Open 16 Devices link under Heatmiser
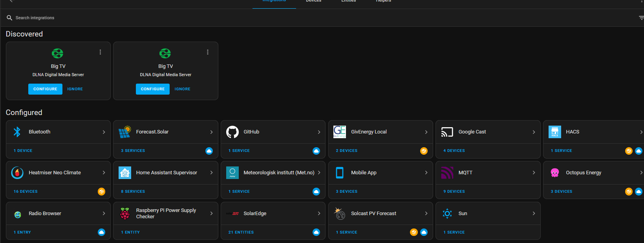Viewport: 644px width, 243px height. click(x=26, y=192)
